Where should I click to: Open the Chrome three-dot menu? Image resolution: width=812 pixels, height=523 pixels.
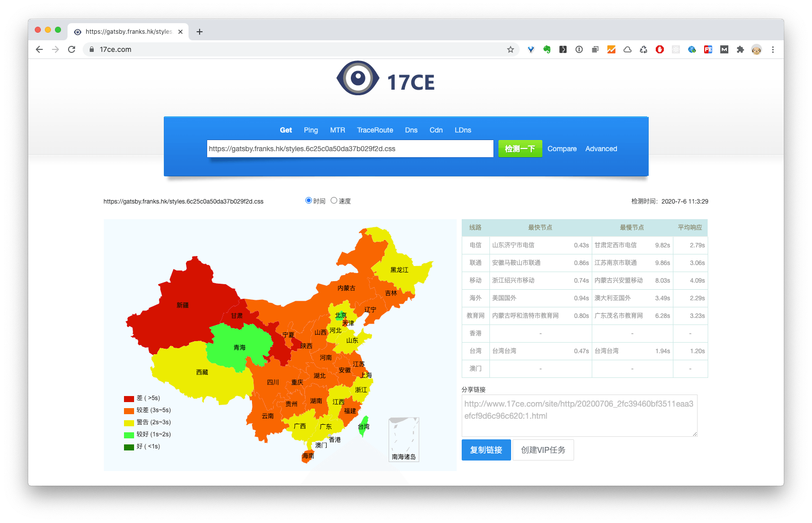coord(773,49)
